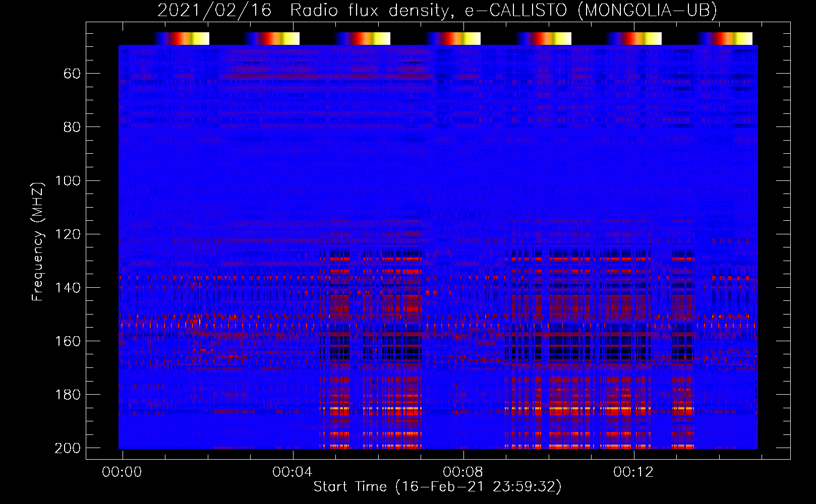Click the 180 frequency tick label
The width and height of the screenshot is (816, 504).
(x=68, y=395)
